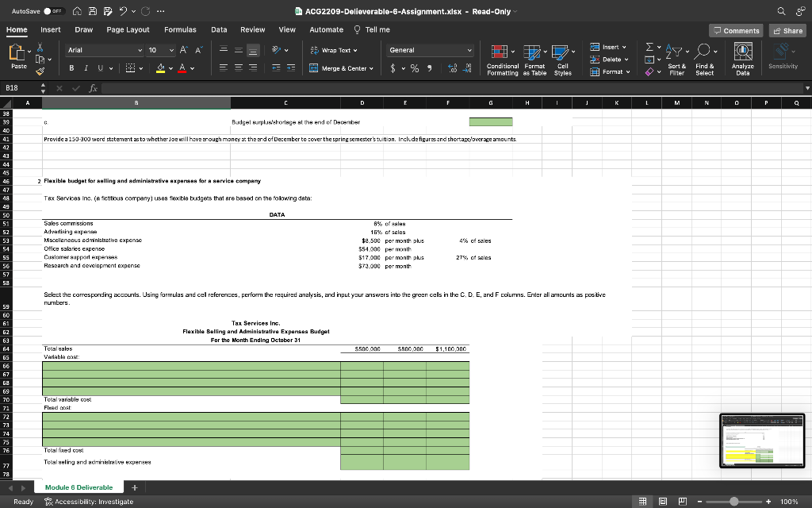812x508 pixels.
Task: Switch to the Formulas ribbon tab
Action: (180, 29)
